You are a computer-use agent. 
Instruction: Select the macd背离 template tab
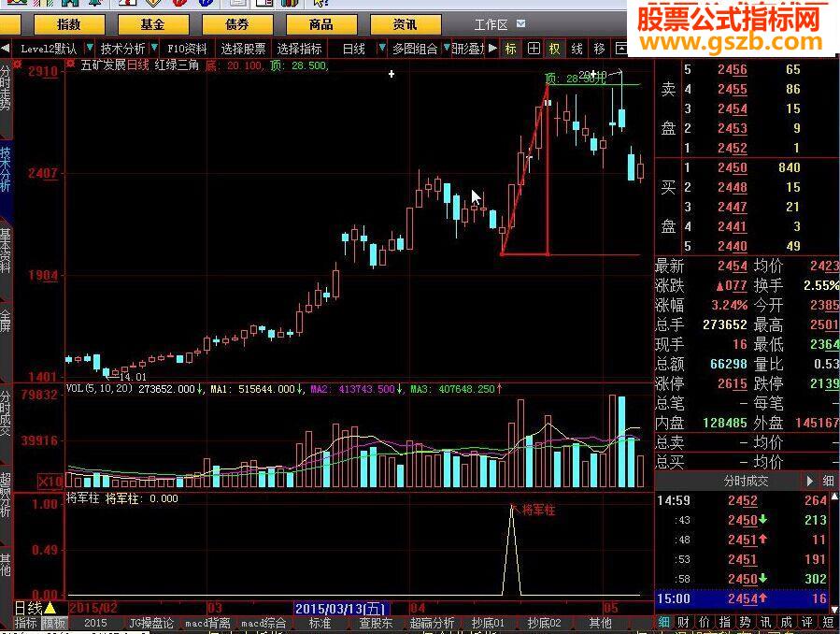207,624
